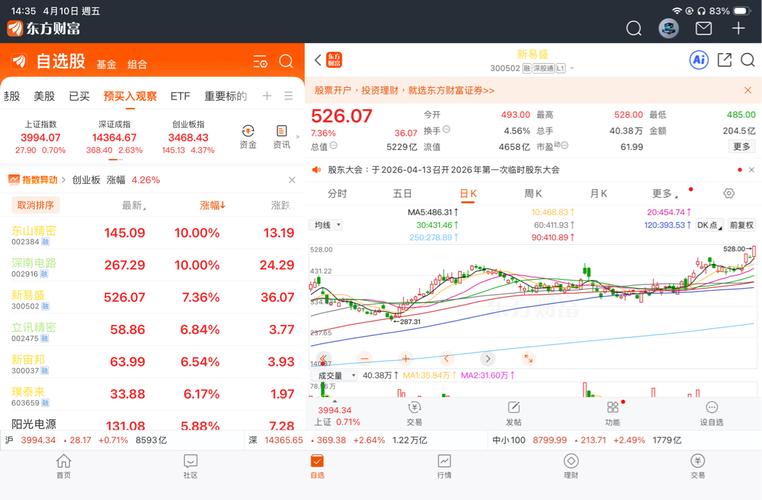Image resolution: width=762 pixels, height=500 pixels.
Task: Open the K-line chart settings gear
Action: [729, 193]
